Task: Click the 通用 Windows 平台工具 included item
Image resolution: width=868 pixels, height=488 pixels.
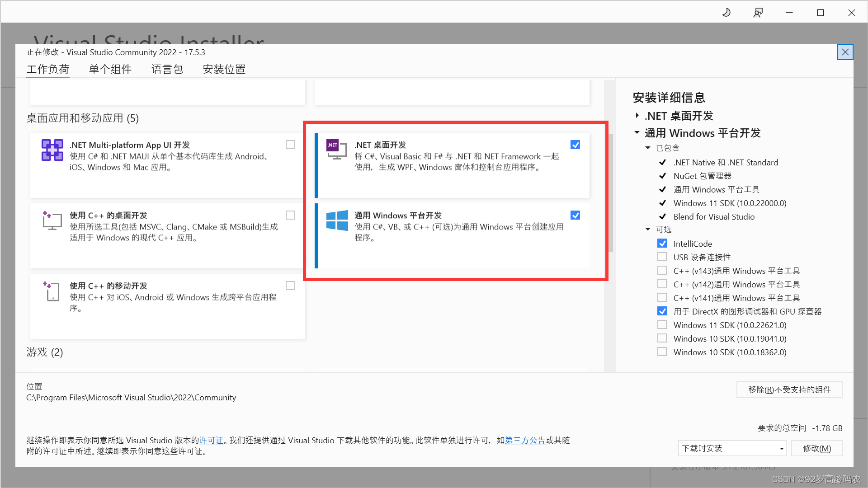Action: 716,189
